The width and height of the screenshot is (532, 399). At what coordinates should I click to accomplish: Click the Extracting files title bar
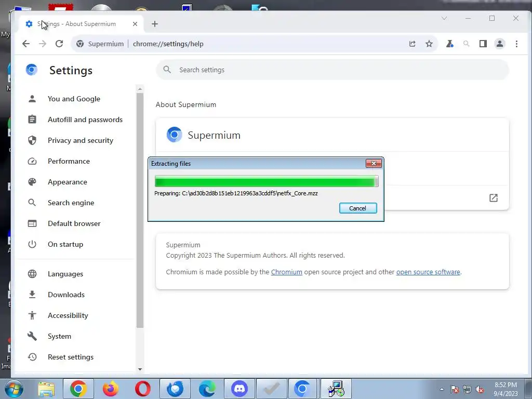coord(258,164)
